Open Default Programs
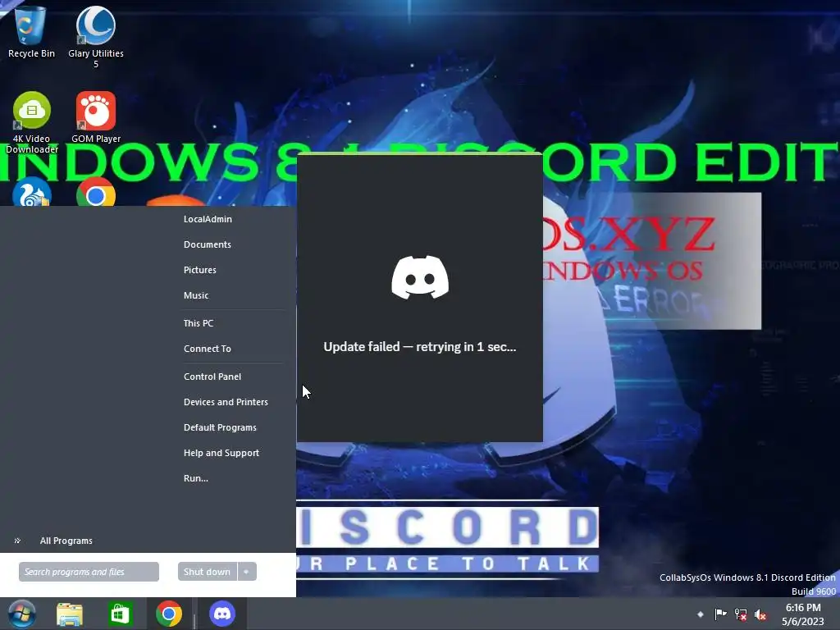Viewport: 840px width, 630px height. [x=220, y=427]
